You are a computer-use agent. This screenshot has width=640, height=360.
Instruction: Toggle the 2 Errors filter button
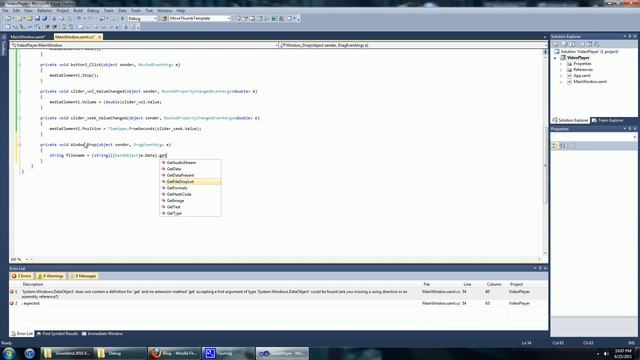(22, 276)
